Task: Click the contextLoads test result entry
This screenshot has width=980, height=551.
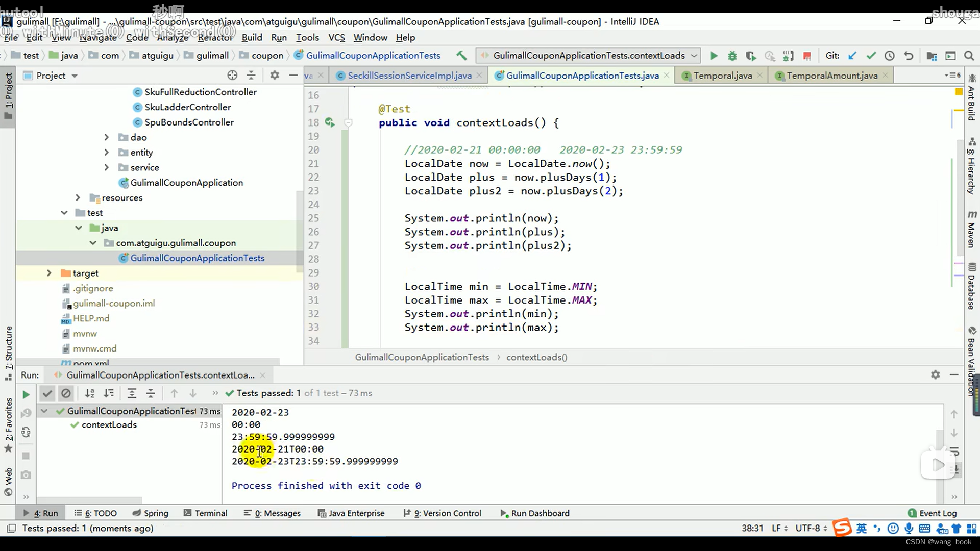Action: click(x=109, y=424)
